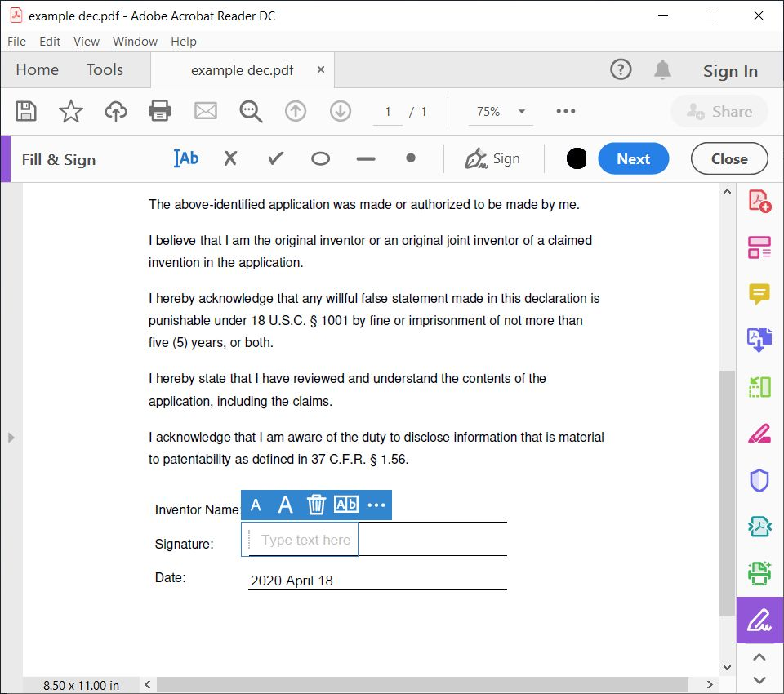Open the Sign options

coord(493,158)
